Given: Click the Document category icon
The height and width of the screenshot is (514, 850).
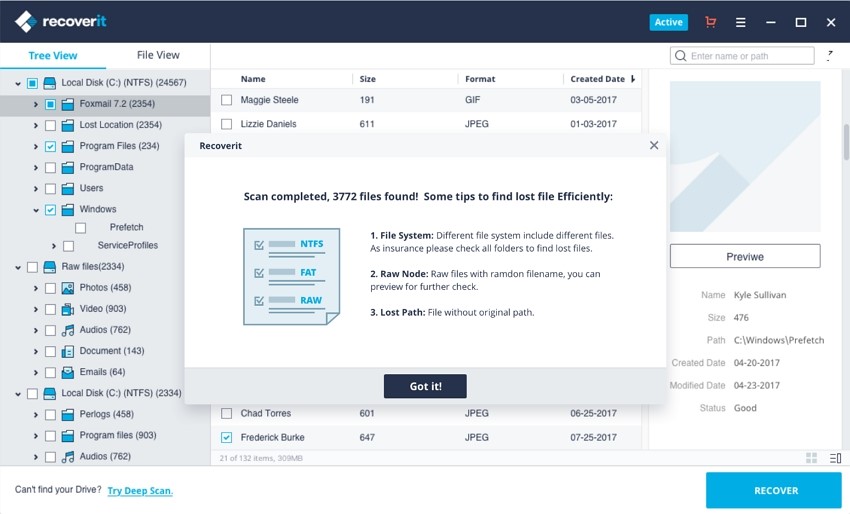Looking at the screenshot, I should click(x=68, y=351).
